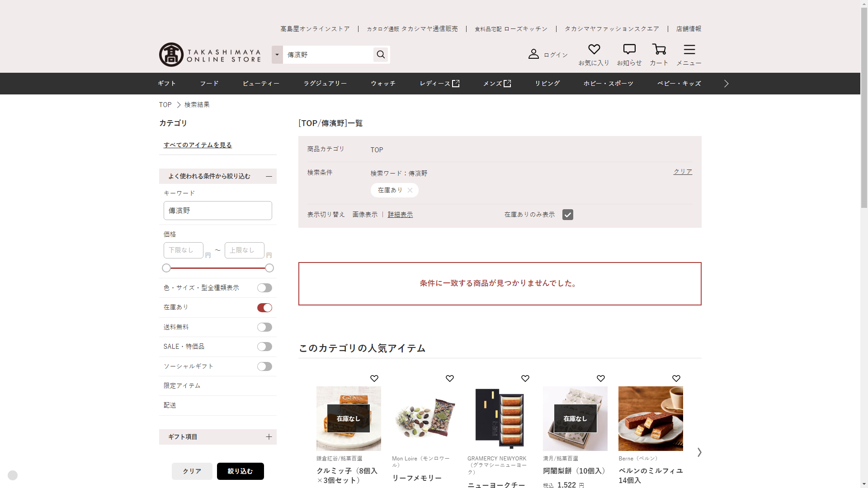The height and width of the screenshot is (488, 868).
Task: Collapse よく使われる条件から絞り込む section
Action: [269, 176]
